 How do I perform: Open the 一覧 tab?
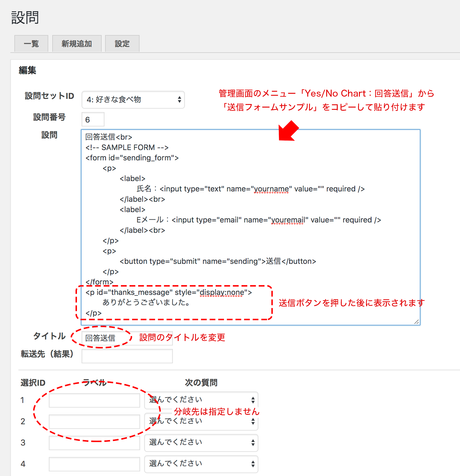(x=31, y=44)
